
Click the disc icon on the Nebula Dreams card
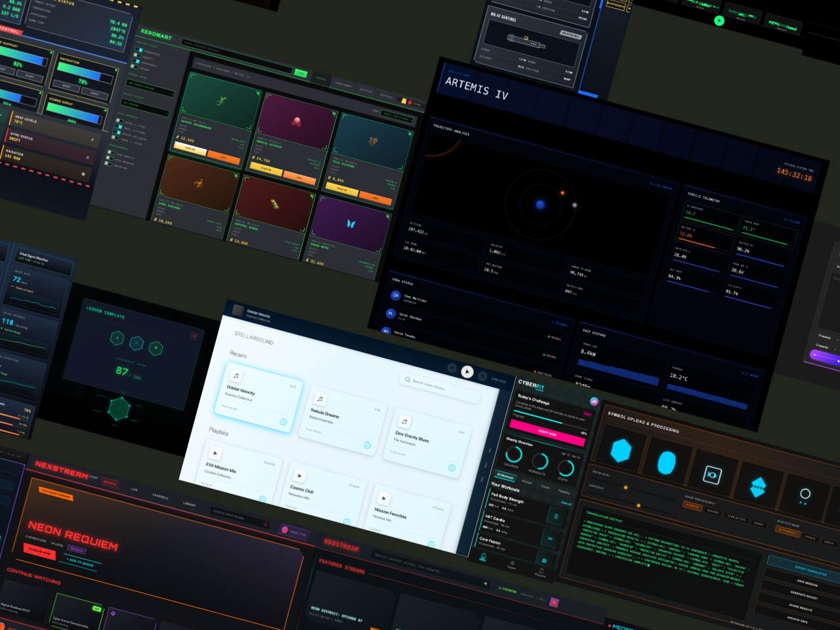367,445
